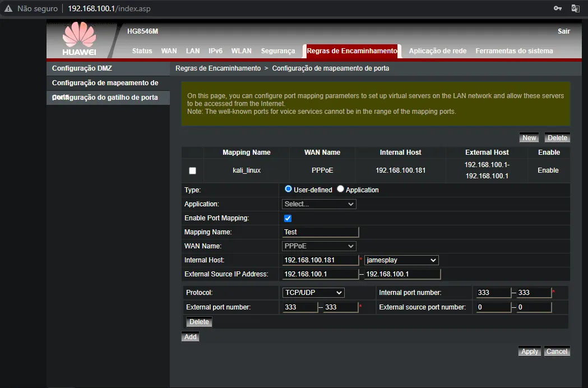Click the translate page icon
Viewport: 588px width, 388px height.
[x=575, y=8]
